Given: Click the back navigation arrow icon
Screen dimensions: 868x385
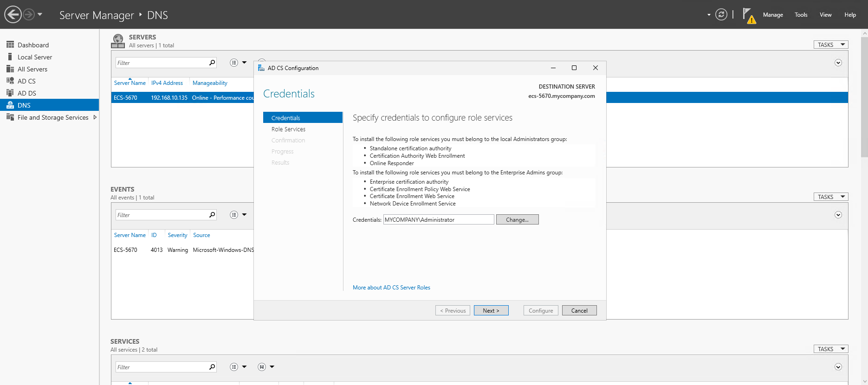Looking at the screenshot, I should pos(13,14).
